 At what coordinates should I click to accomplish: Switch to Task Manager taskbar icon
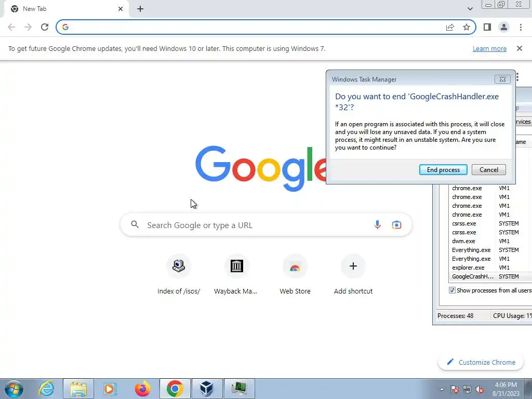[x=240, y=389]
